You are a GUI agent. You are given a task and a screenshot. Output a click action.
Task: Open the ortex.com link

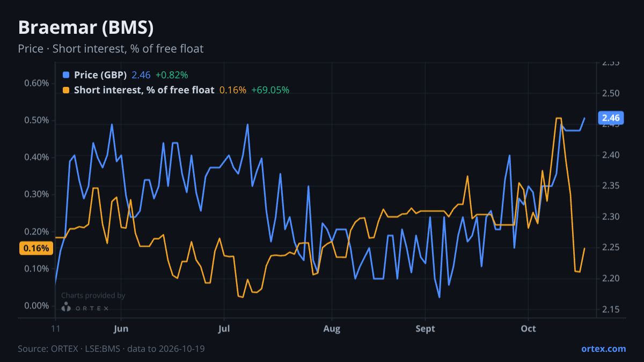point(604,349)
